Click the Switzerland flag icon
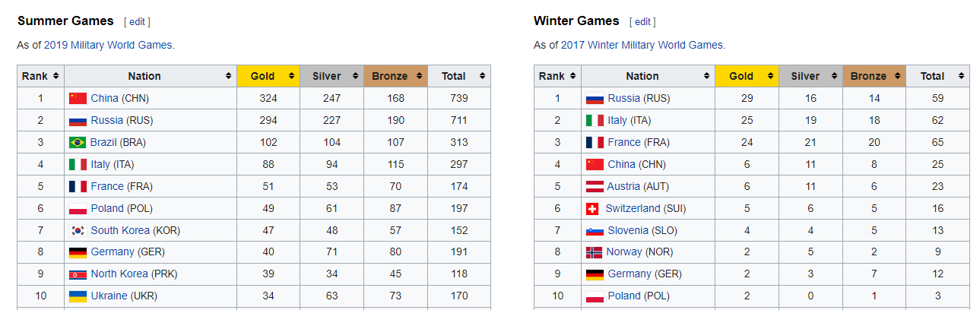Screen dimensions: 980x310 (593, 208)
